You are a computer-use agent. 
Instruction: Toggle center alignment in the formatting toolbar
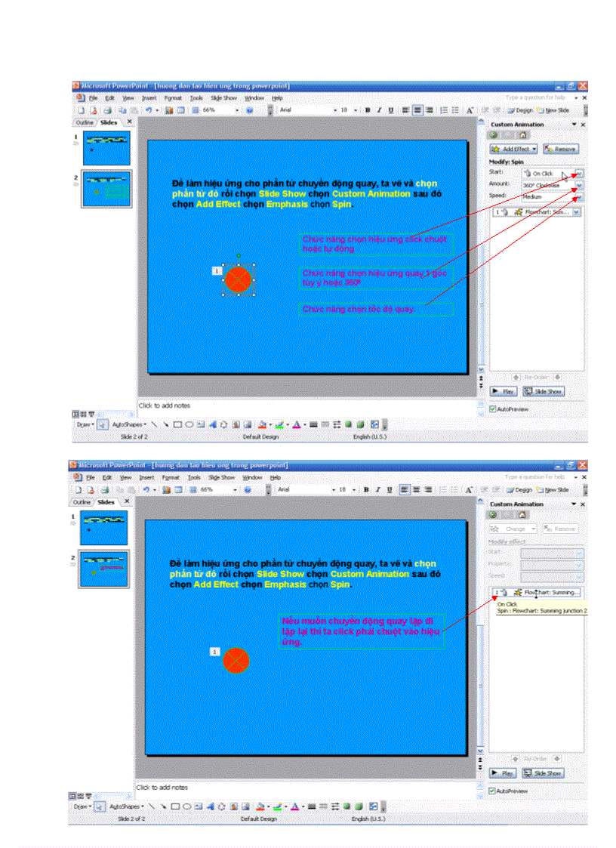point(417,109)
